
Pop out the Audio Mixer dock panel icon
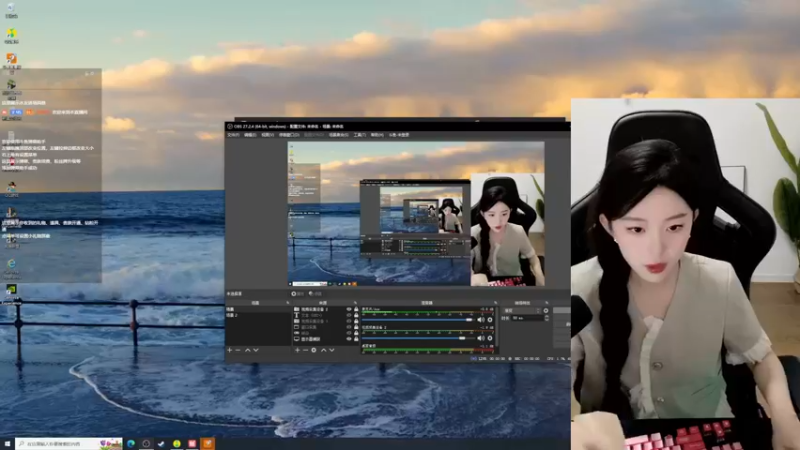(x=496, y=303)
